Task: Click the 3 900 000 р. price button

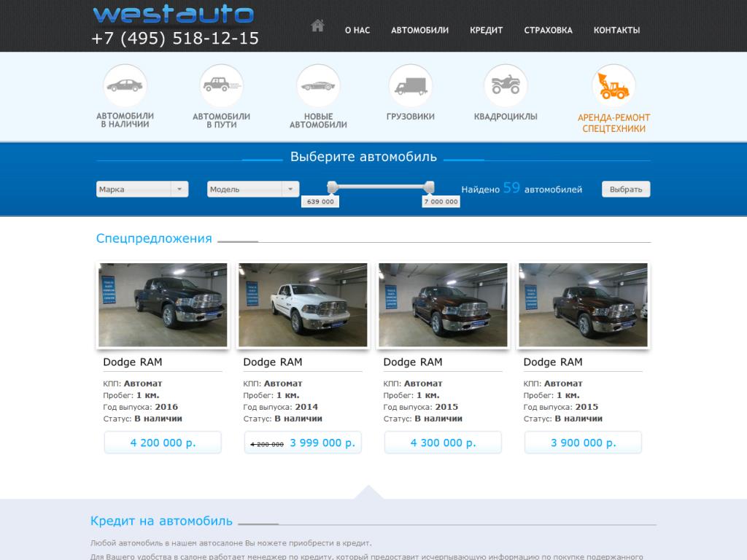Action: (583, 443)
